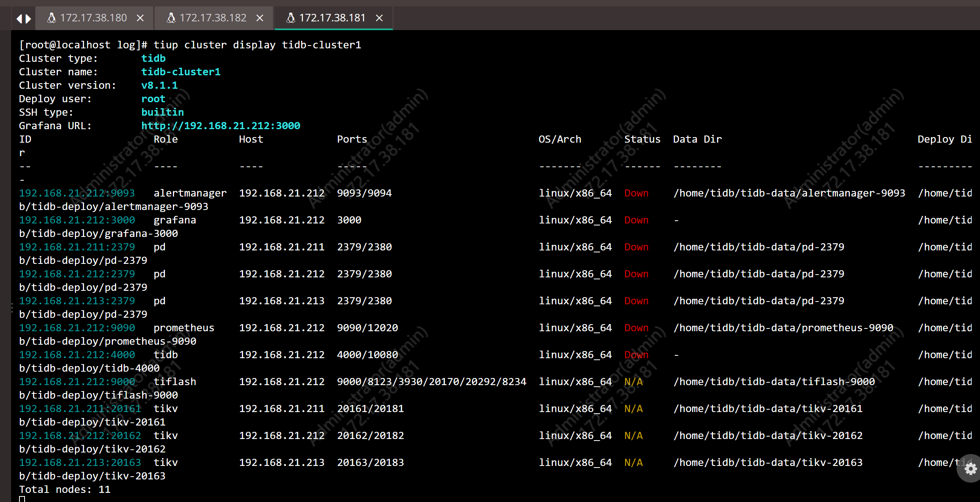Click the Down status of alertmanager row

[x=637, y=193]
